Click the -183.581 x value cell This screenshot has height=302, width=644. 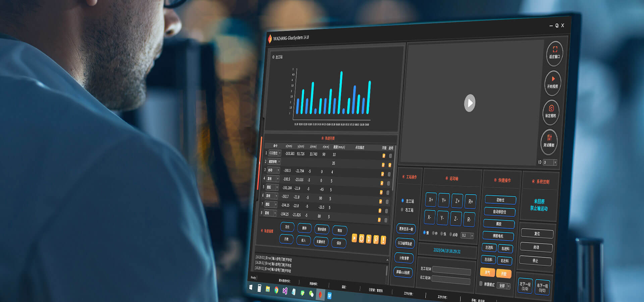[x=290, y=154]
